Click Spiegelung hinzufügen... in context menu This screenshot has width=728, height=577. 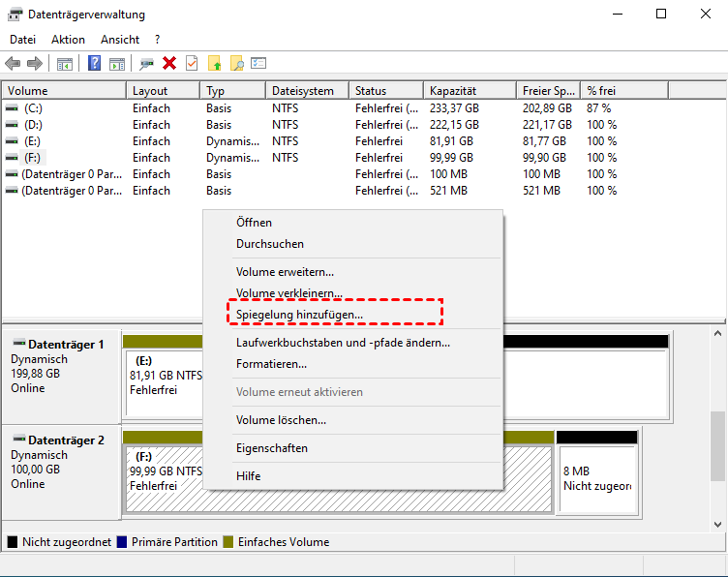click(x=352, y=315)
